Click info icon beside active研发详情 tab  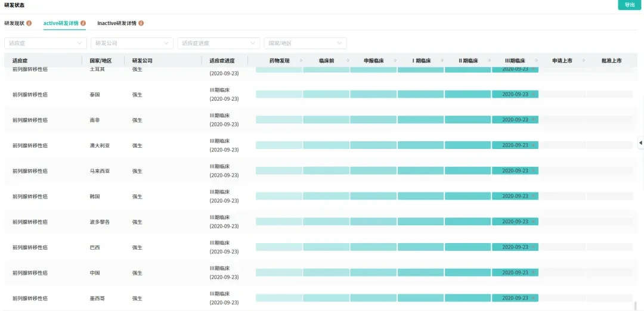tap(83, 23)
